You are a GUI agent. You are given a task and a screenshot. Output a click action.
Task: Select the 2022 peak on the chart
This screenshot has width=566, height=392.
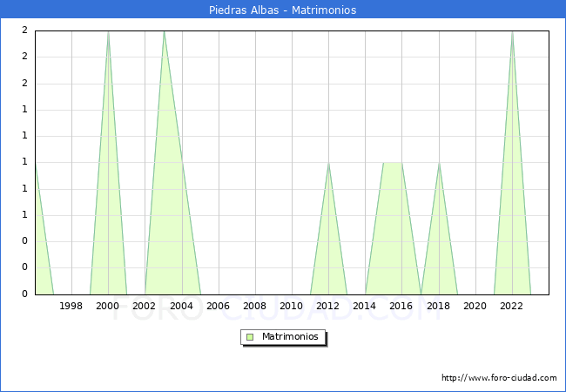[x=512, y=32]
